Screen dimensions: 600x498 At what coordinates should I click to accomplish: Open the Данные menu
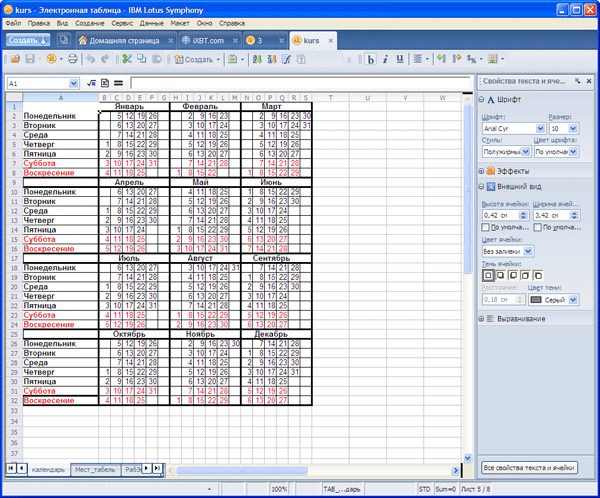tap(152, 23)
